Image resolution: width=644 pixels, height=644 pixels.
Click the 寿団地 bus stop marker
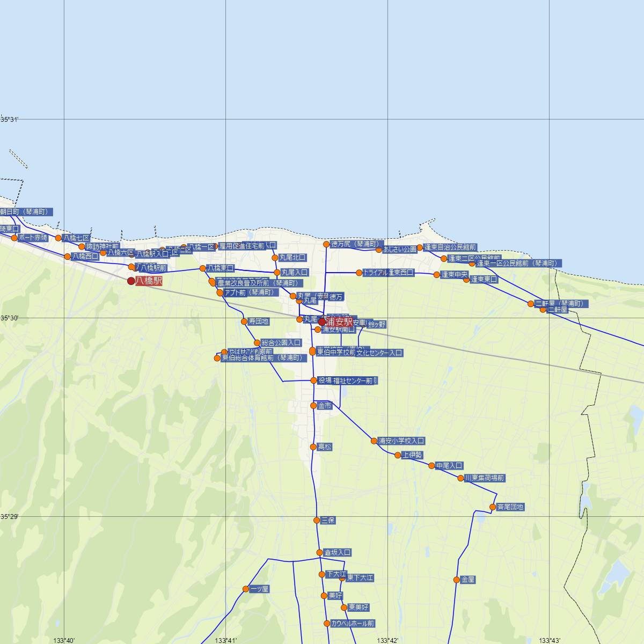point(245,321)
